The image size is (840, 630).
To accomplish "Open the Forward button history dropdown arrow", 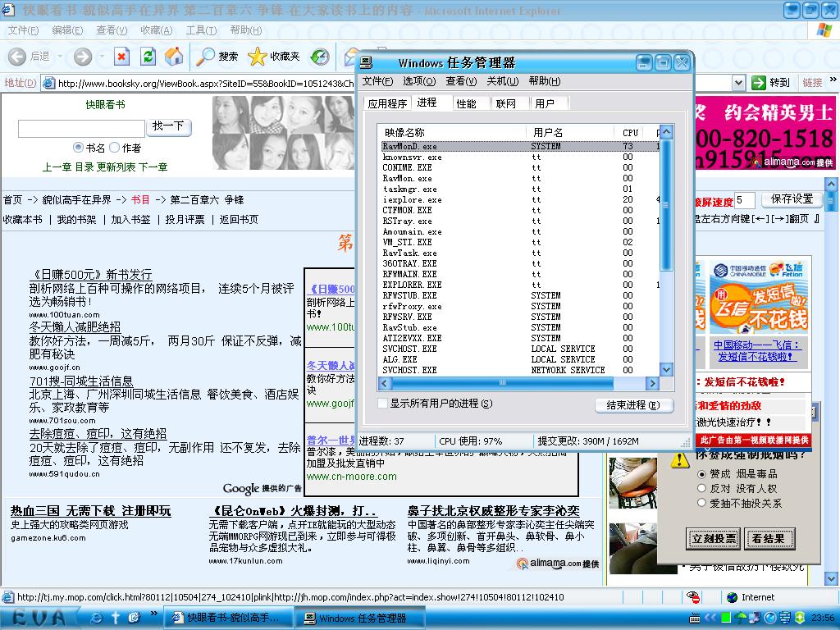I will (102, 57).
